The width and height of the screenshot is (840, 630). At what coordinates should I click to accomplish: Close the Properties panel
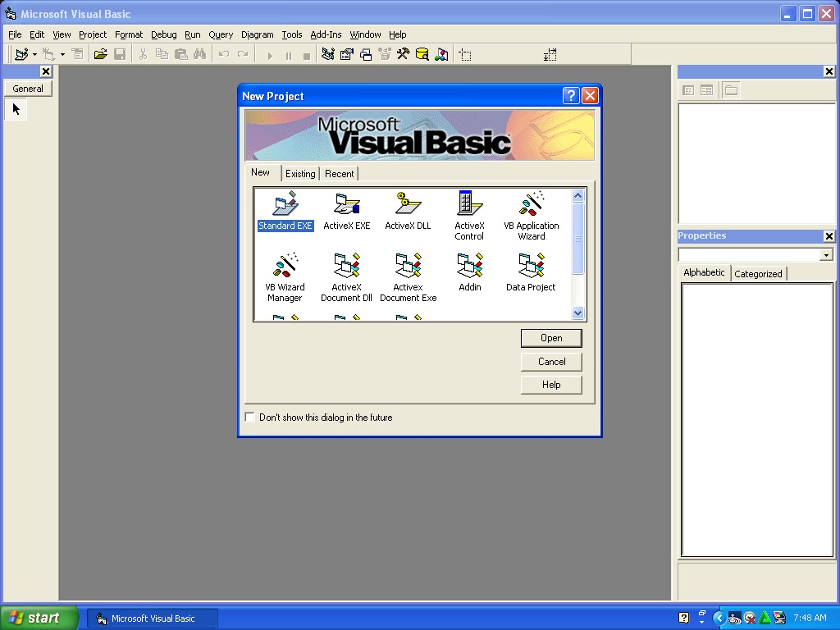click(829, 235)
